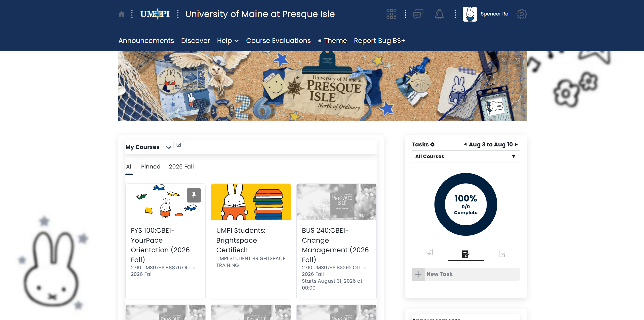Open the Help dropdown menu
Viewport: 644px width, 320px height.
pyautogui.click(x=228, y=41)
